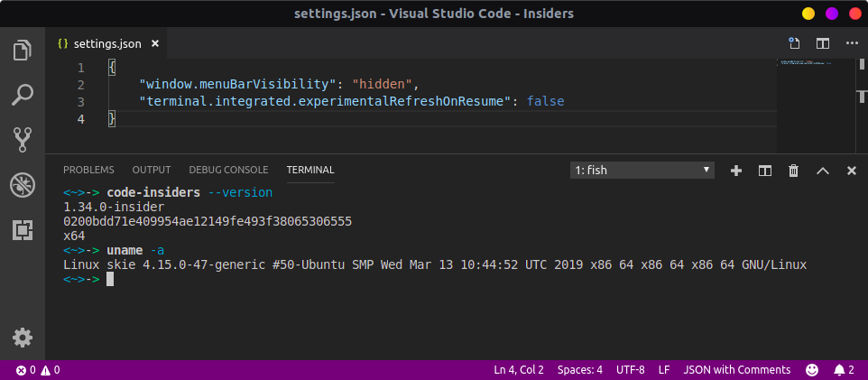Switch to the OUTPUT panel tab
Screen dimensions: 868x380
[152, 170]
